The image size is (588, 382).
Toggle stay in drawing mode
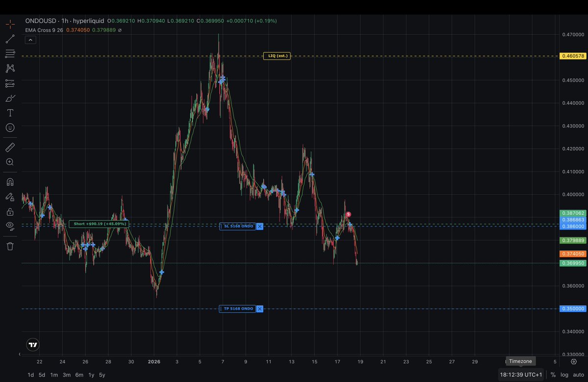pos(10,197)
